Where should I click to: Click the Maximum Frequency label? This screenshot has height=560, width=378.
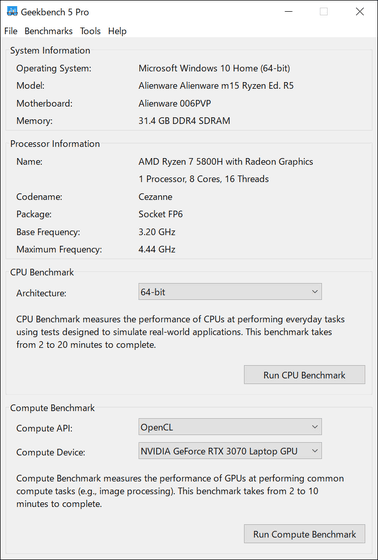tap(59, 249)
